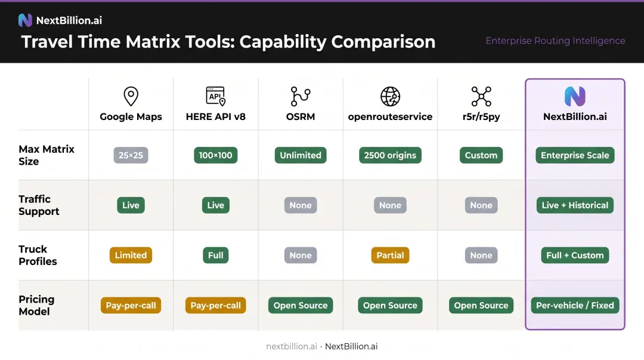Image resolution: width=644 pixels, height=360 pixels.
Task: Click the Enterprise Routing Intelligence tagline
Action: tap(555, 41)
